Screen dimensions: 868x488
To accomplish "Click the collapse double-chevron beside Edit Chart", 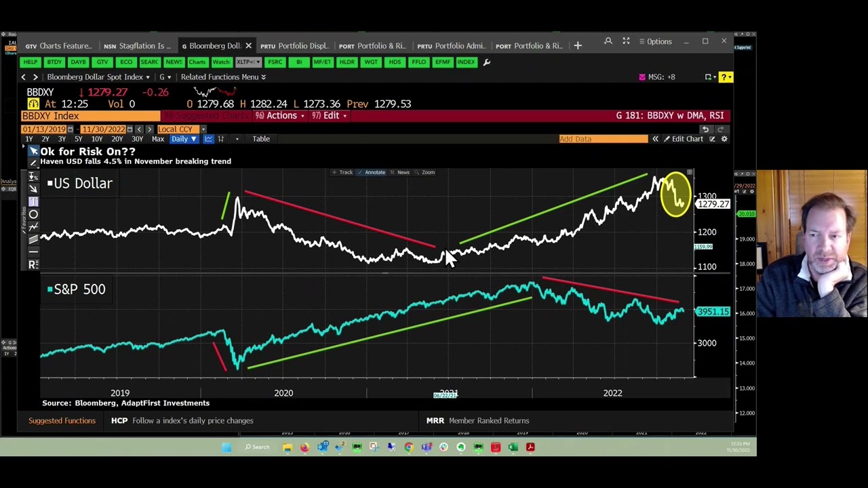I will pos(655,139).
